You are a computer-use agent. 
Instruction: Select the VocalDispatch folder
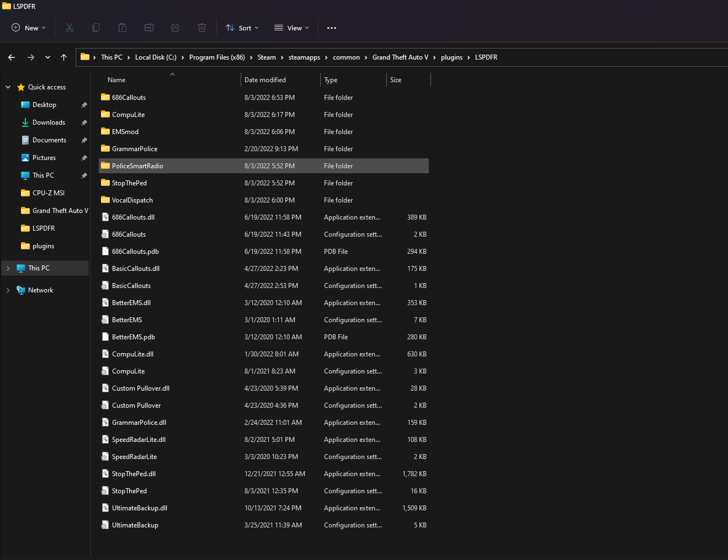[132, 200]
